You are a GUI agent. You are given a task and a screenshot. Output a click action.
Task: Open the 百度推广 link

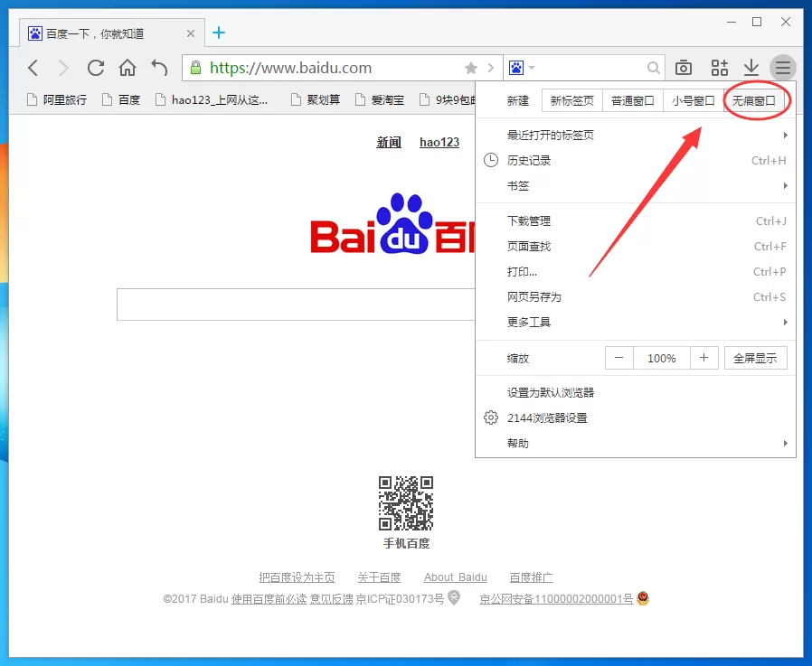pyautogui.click(x=531, y=577)
